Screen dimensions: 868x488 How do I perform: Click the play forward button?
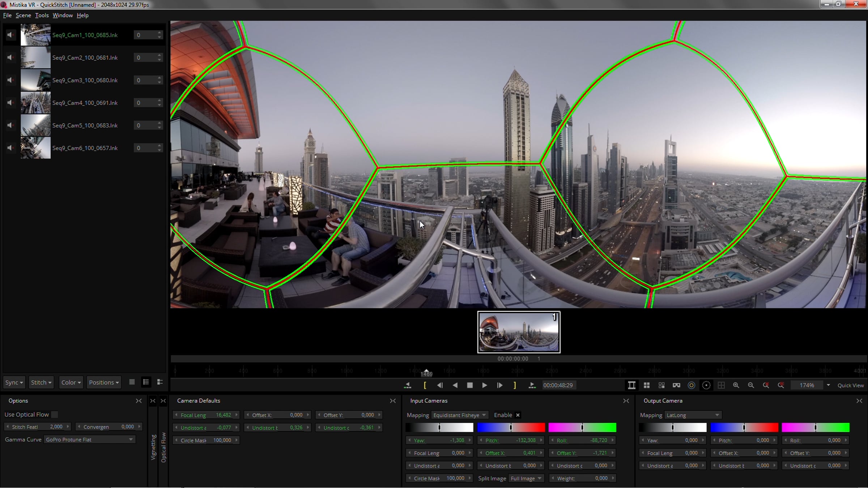pos(484,385)
